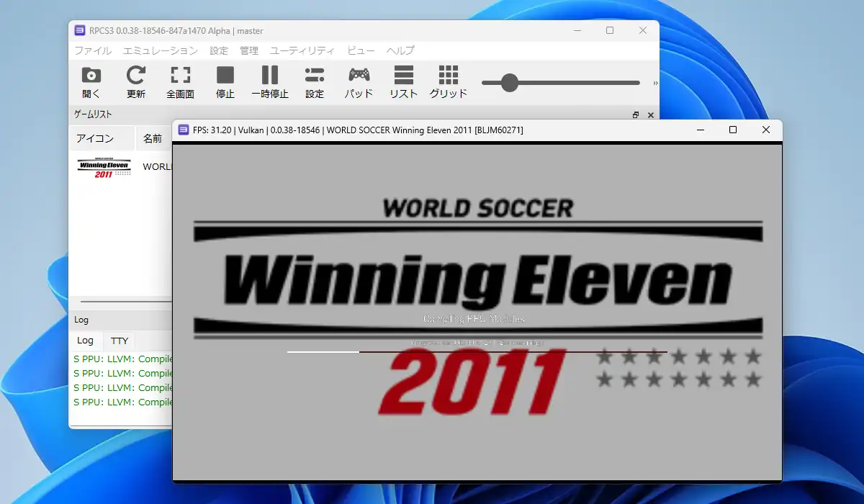The height and width of the screenshot is (504, 864).
Task: Select the Winning Eleven 2011 game thumbnail
Action: (x=104, y=167)
